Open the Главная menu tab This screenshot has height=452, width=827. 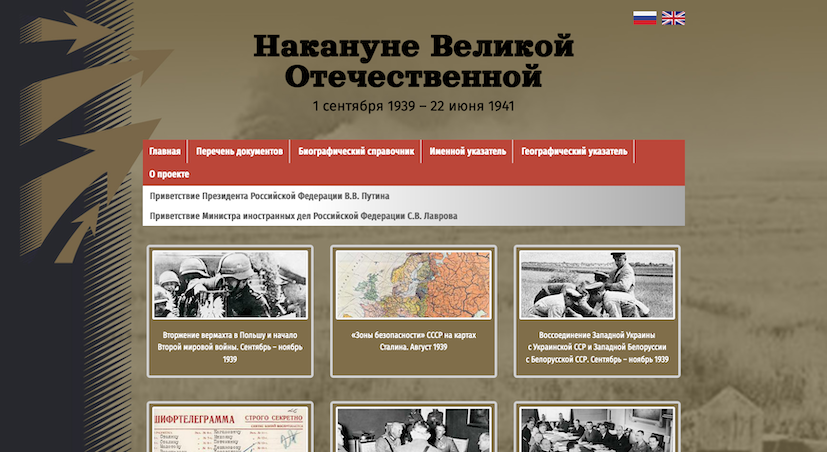click(x=165, y=151)
